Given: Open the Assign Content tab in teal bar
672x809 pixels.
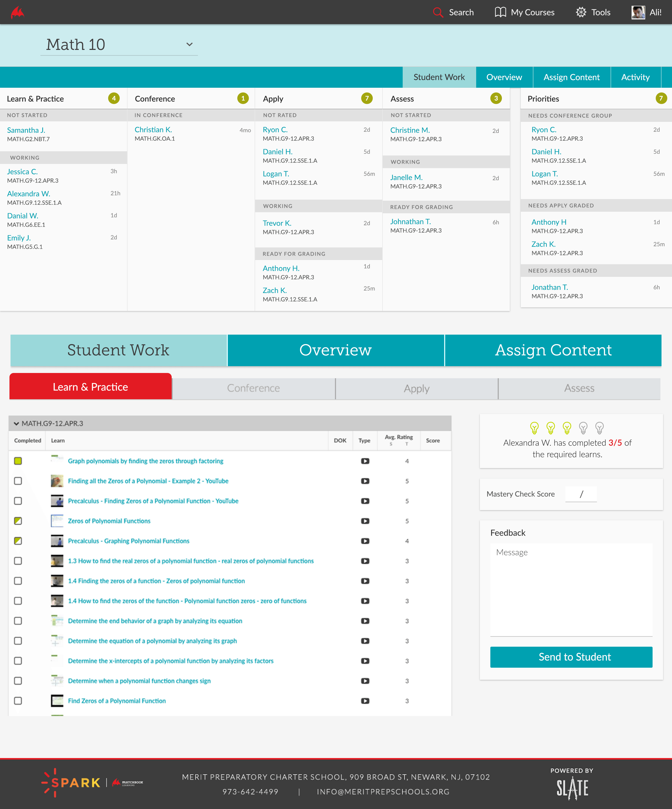Looking at the screenshot, I should pos(571,77).
